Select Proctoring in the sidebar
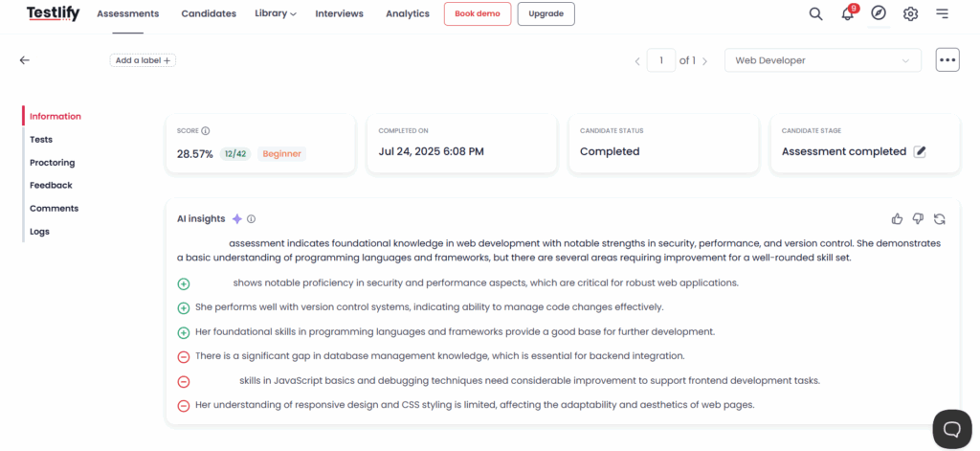Viewport: 980px width, 451px height. (x=53, y=163)
